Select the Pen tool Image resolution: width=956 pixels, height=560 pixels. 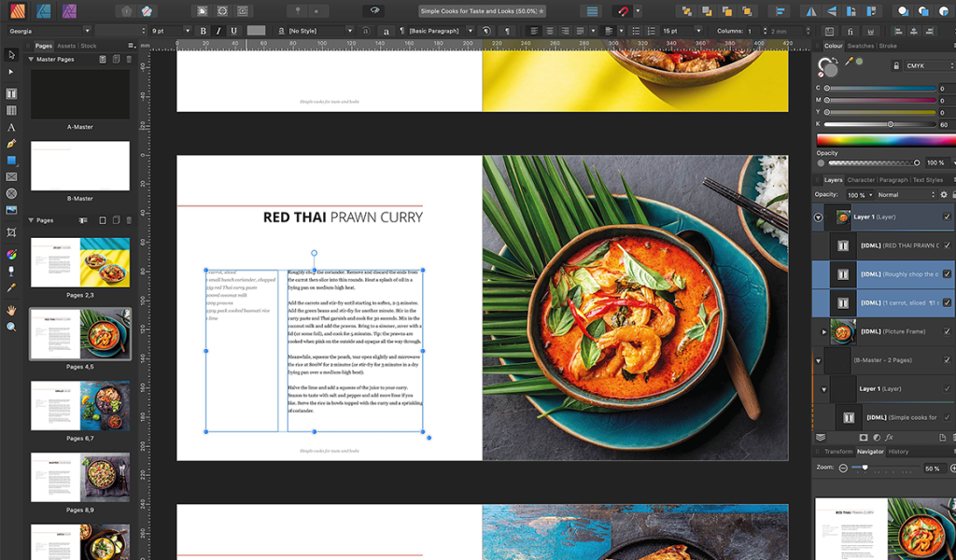click(x=11, y=144)
